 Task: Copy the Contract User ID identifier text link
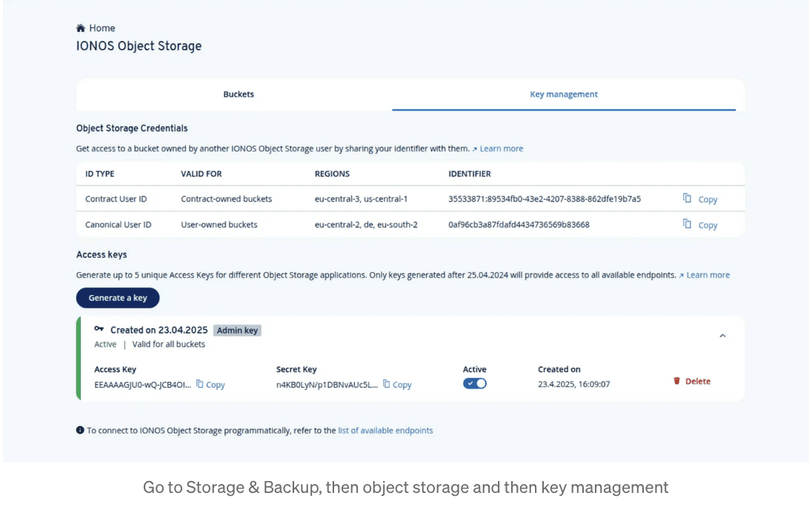708,199
